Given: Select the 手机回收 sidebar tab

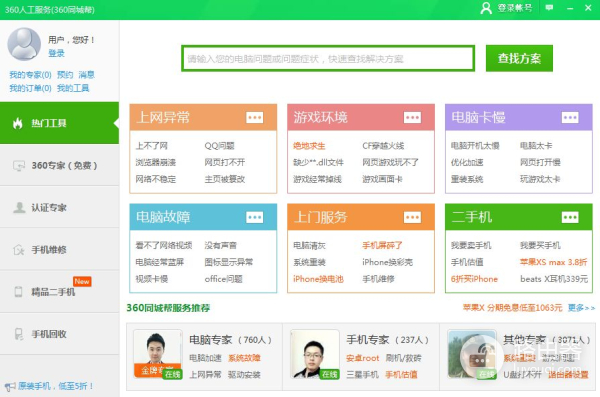Looking at the screenshot, I should 59,334.
